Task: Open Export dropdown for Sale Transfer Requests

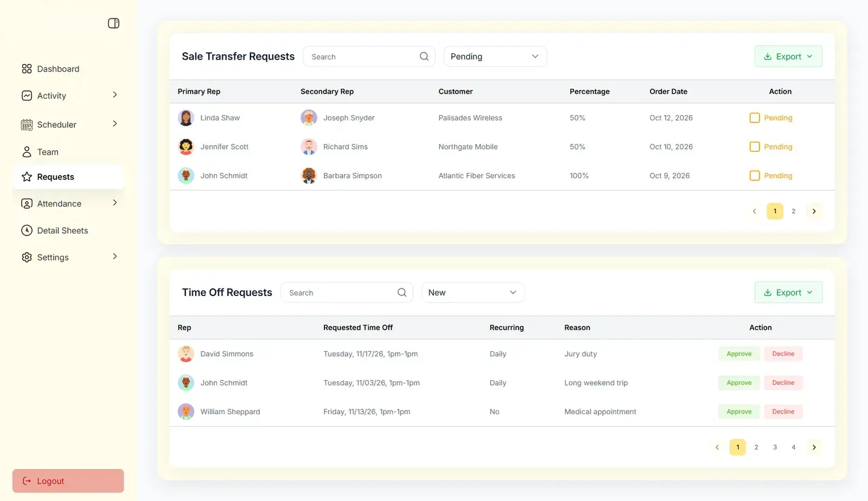Action: (x=788, y=56)
